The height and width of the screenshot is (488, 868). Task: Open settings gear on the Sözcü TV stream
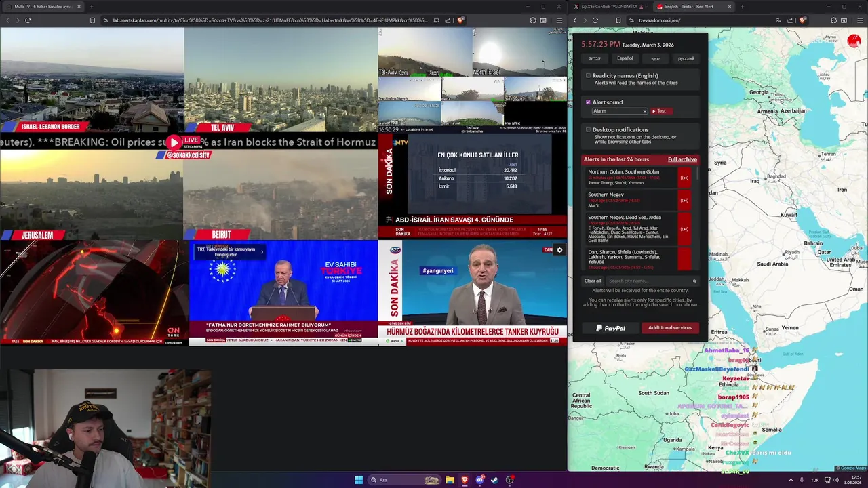point(559,250)
